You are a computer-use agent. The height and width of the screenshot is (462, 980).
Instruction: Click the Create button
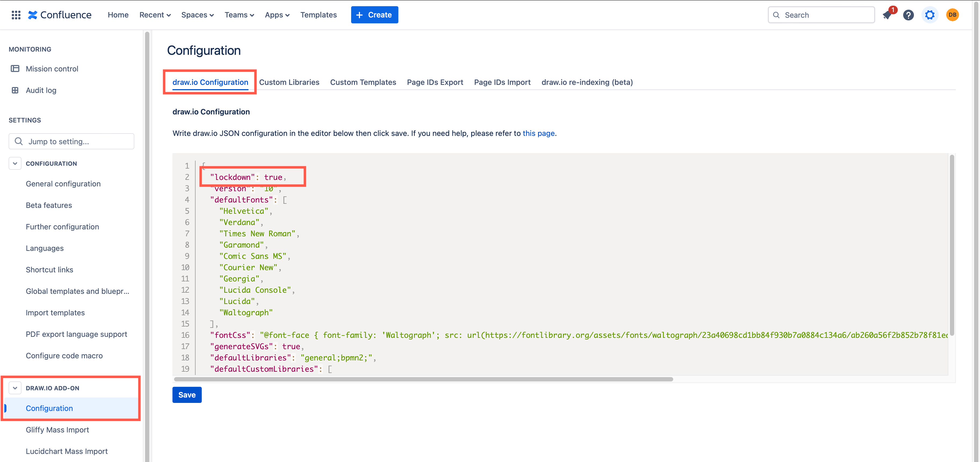tap(374, 15)
